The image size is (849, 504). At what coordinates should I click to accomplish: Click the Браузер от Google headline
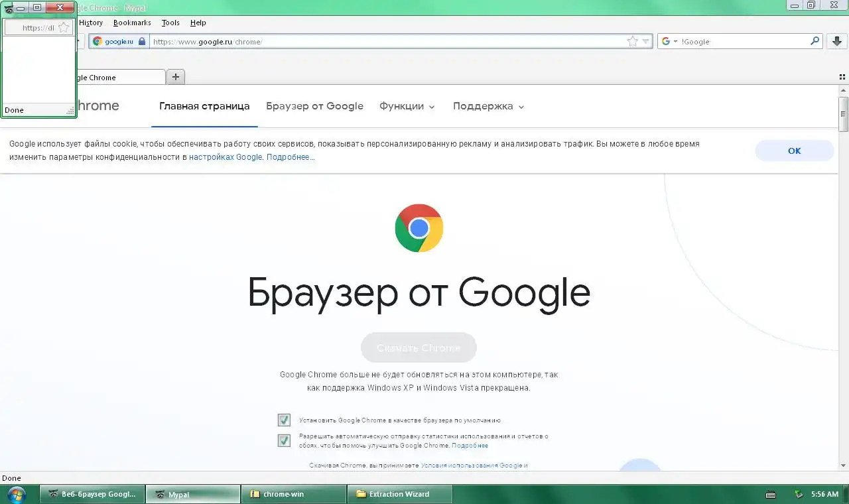click(419, 292)
